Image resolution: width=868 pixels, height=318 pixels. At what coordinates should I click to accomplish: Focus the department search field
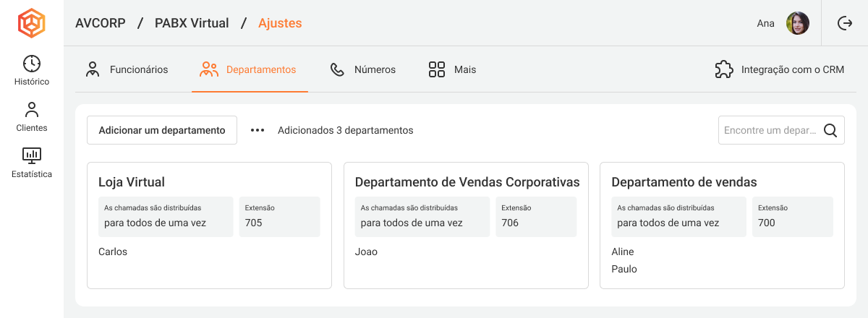coord(770,131)
